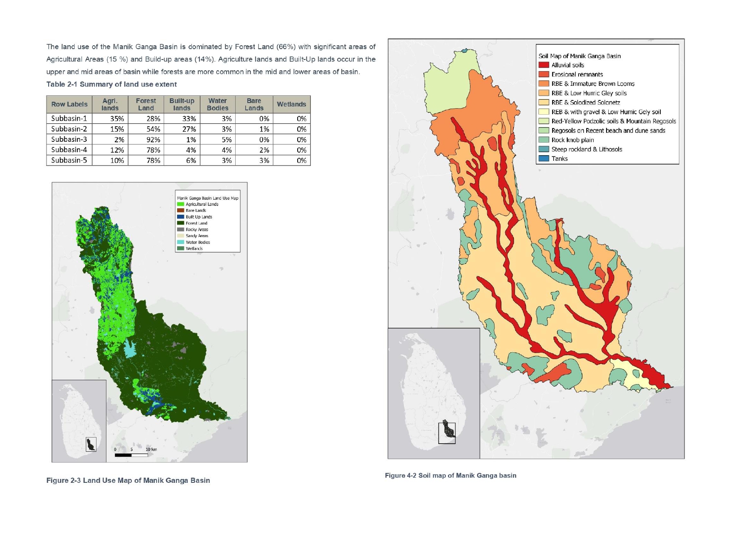This screenshot has width=756, height=535.
Task: Click the Water Bodies legend swatch
Action: pos(180,242)
